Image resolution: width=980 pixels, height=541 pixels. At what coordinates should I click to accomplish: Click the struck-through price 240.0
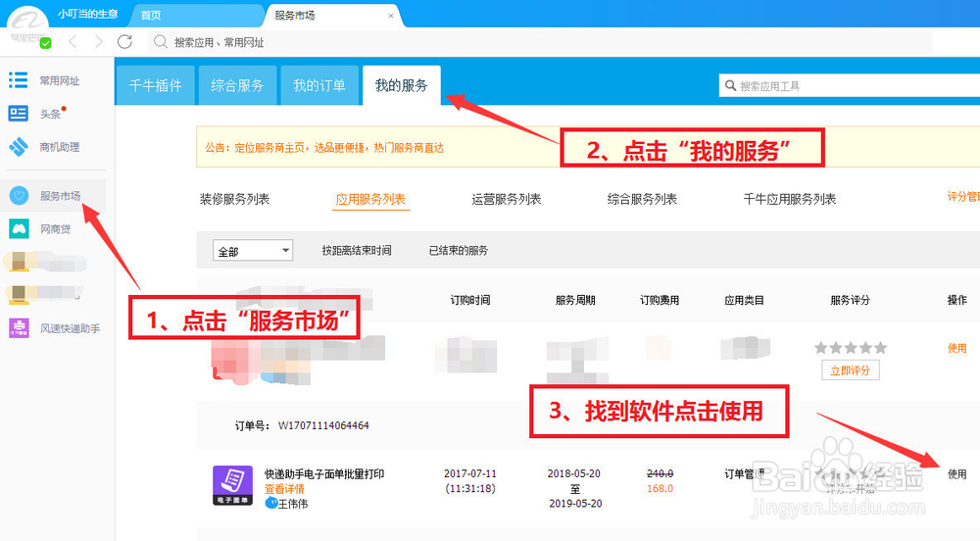click(660, 473)
